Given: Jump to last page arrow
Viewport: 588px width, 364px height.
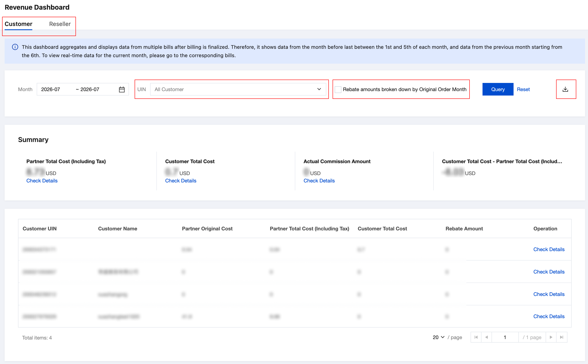Looking at the screenshot, I should [562, 337].
